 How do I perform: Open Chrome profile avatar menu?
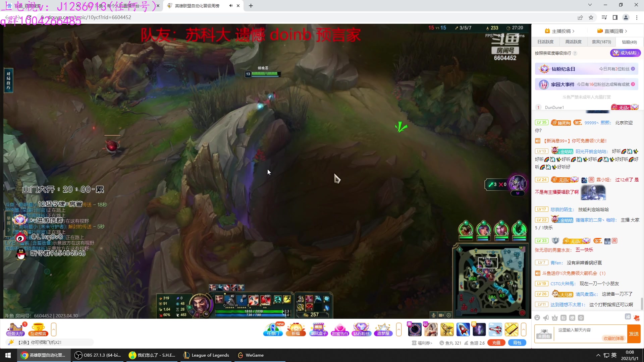(x=626, y=17)
